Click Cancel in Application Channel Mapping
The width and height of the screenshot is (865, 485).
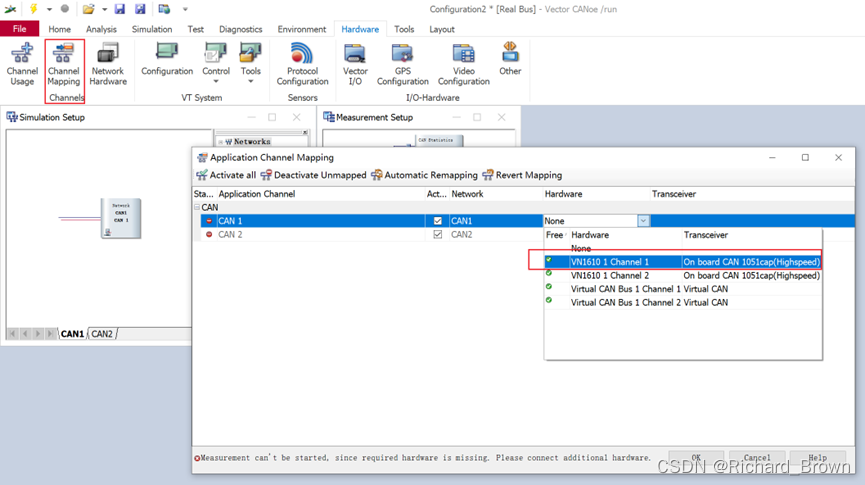(x=757, y=457)
